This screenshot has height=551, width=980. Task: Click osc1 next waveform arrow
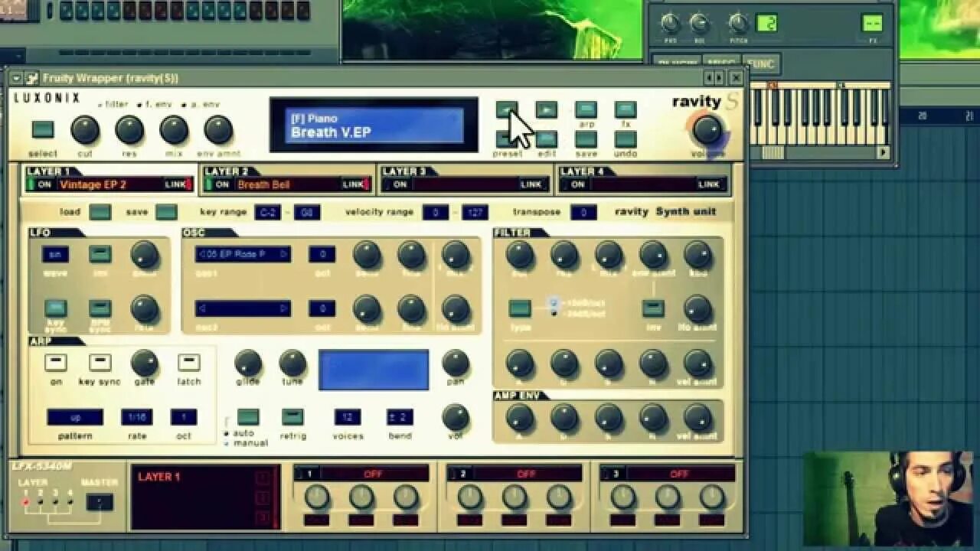tap(284, 254)
